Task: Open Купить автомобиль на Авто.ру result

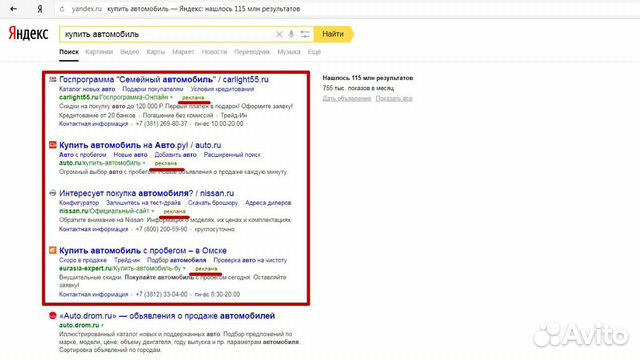Action: [x=140, y=145]
